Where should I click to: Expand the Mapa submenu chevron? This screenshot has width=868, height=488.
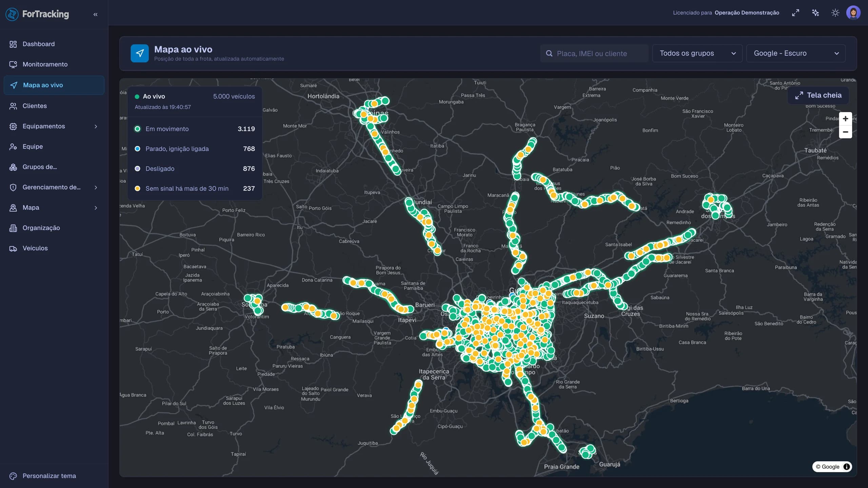tap(96, 208)
